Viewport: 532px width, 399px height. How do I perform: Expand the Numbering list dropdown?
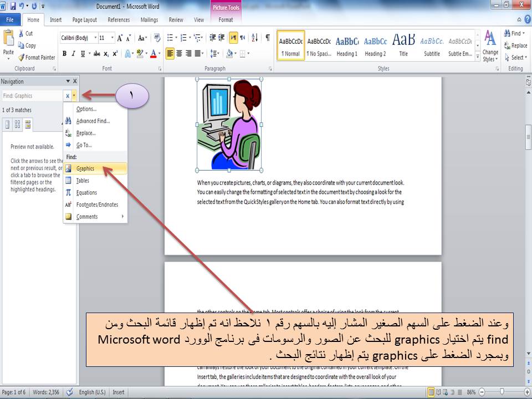(x=190, y=38)
